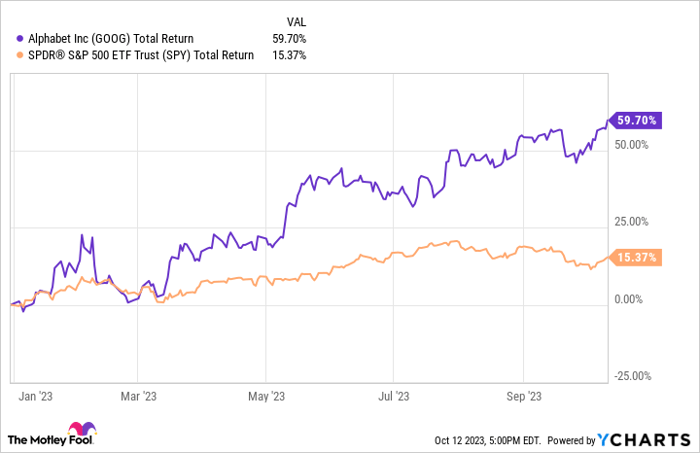Click the purple 59.70% end-of-line value tag
Screen dimensions: 700x453
coord(632,120)
